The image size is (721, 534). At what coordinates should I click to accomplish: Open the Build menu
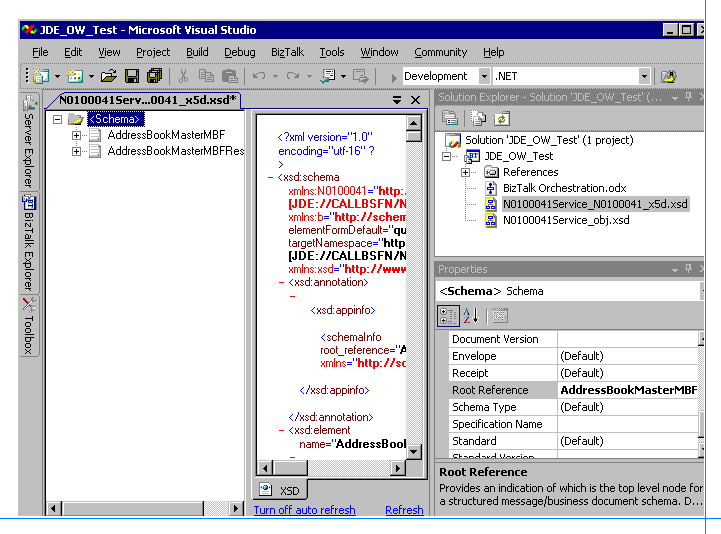197,52
